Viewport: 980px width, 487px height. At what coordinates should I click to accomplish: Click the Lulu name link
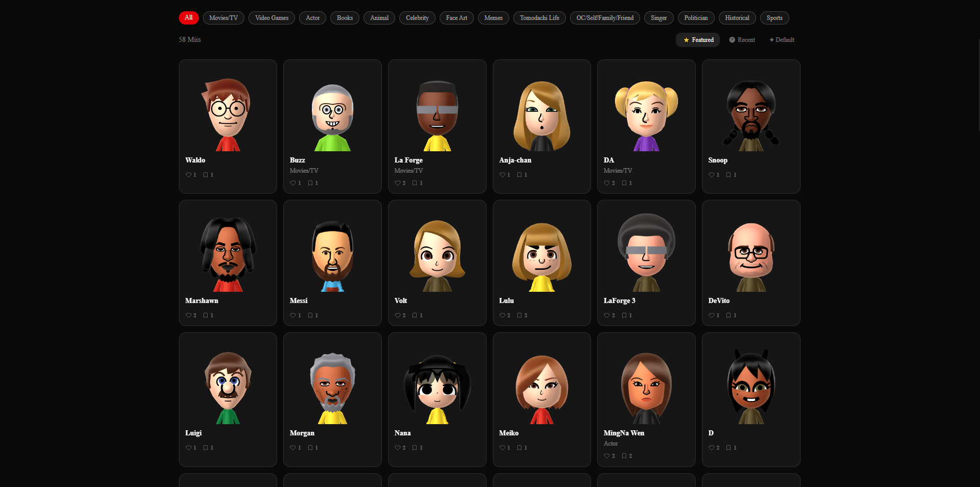pos(507,300)
